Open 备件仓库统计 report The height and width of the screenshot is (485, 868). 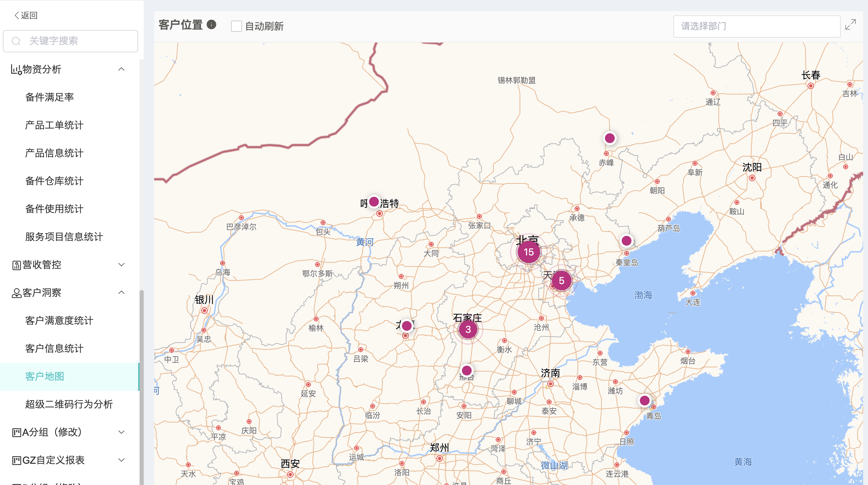[x=54, y=181]
